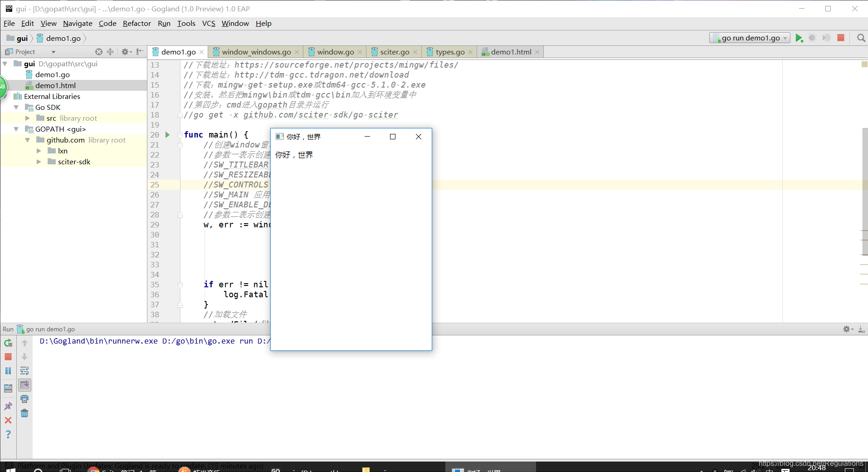
Task: Print the Run console output
Action: [24, 399]
